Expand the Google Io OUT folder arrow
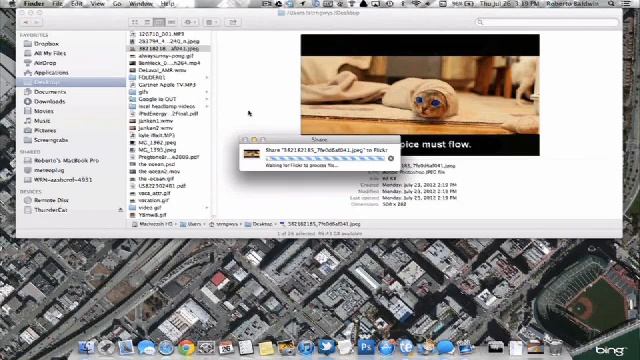The image size is (640, 360). 207,99
